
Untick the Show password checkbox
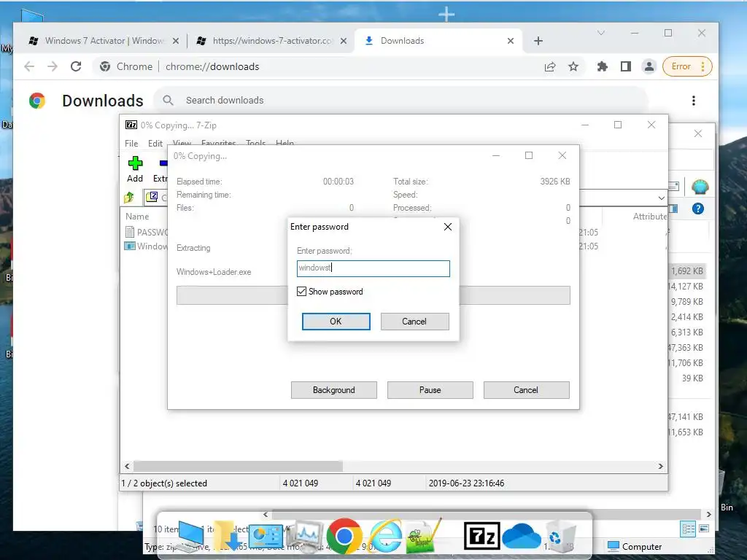301,292
